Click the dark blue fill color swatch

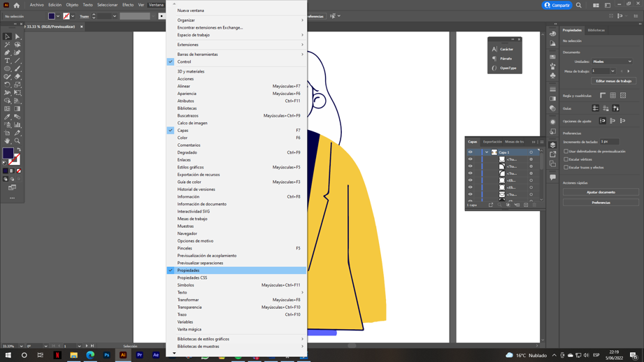tap(8, 153)
